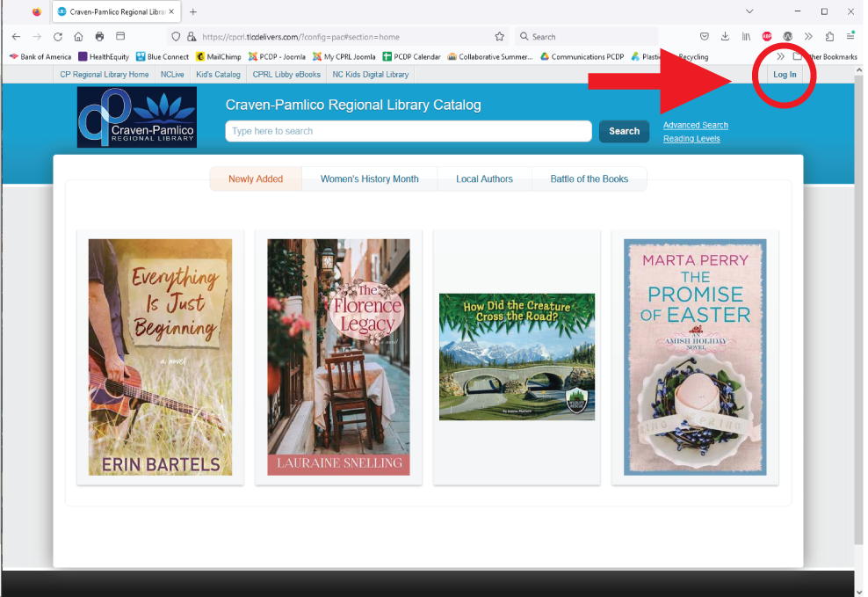The height and width of the screenshot is (597, 868).
Task: Close the Craven-Pamlico Regional Library tab
Action: pyautogui.click(x=171, y=11)
